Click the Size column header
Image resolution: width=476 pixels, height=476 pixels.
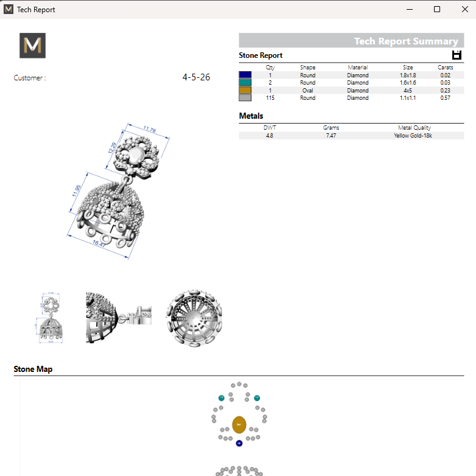408,68
